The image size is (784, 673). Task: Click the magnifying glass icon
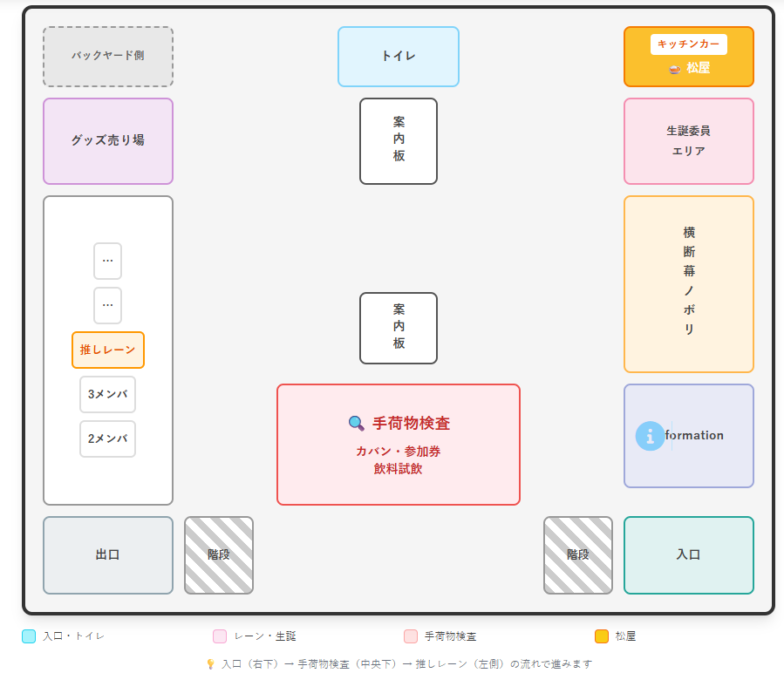coord(356,424)
